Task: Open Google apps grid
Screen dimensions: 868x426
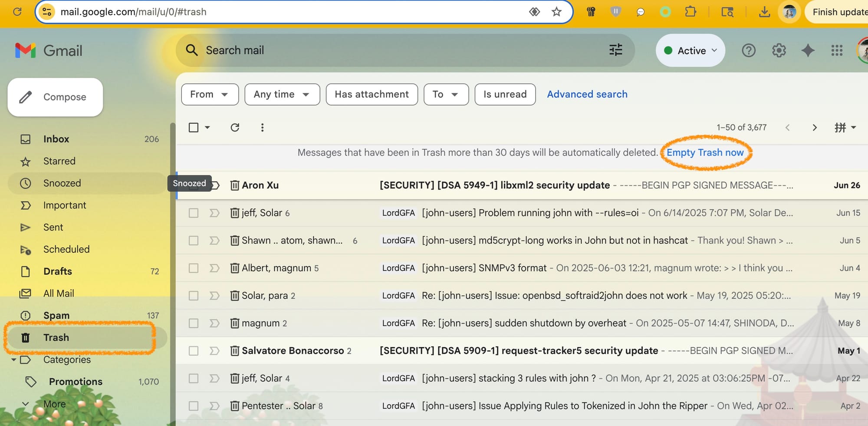Action: point(837,50)
